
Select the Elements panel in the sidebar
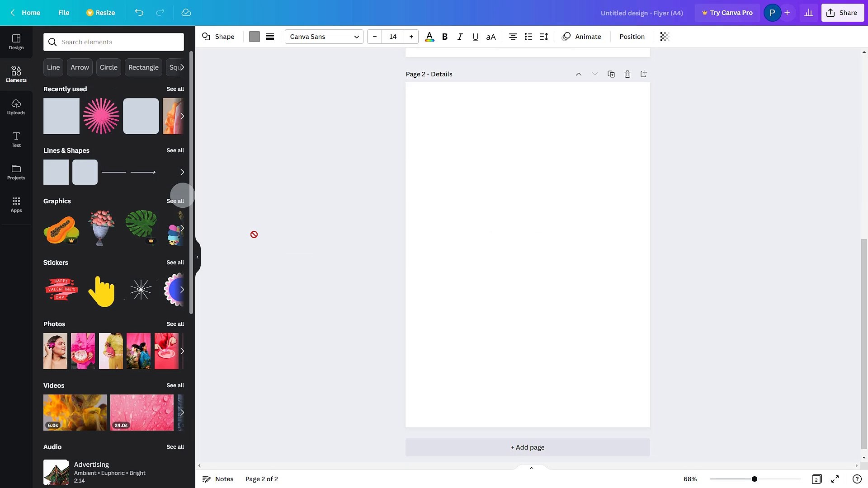click(16, 74)
